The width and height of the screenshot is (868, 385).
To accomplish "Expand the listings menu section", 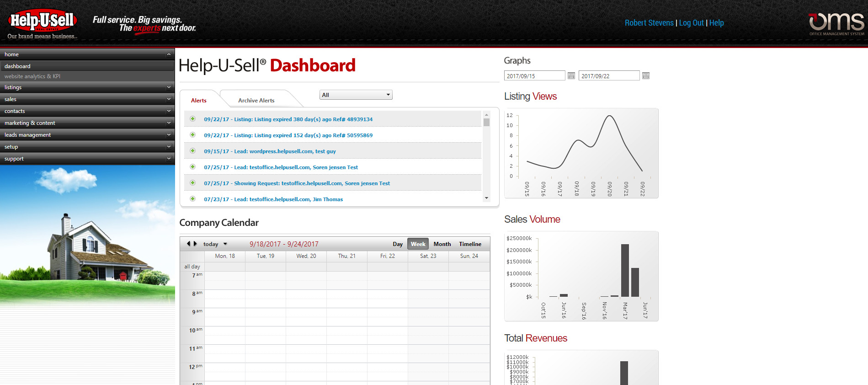I will coord(169,87).
